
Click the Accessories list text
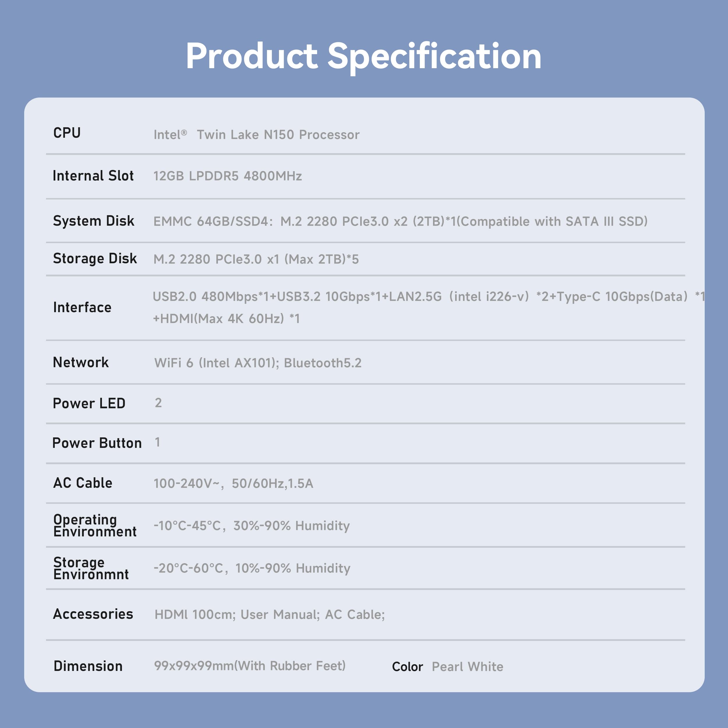[269, 615]
